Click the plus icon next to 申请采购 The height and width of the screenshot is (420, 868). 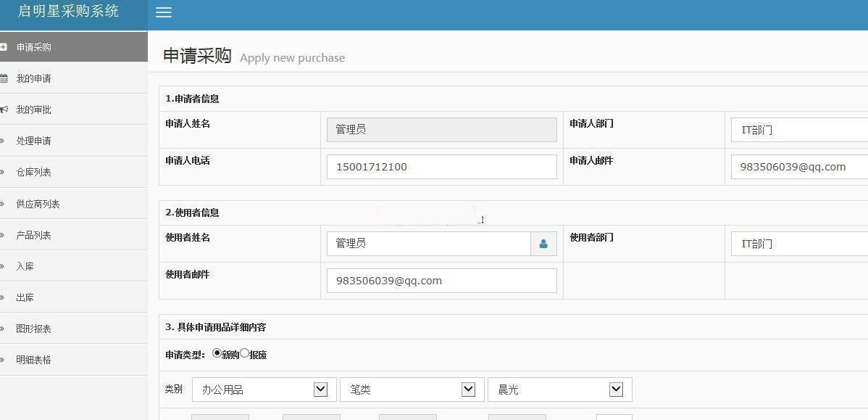(4, 47)
